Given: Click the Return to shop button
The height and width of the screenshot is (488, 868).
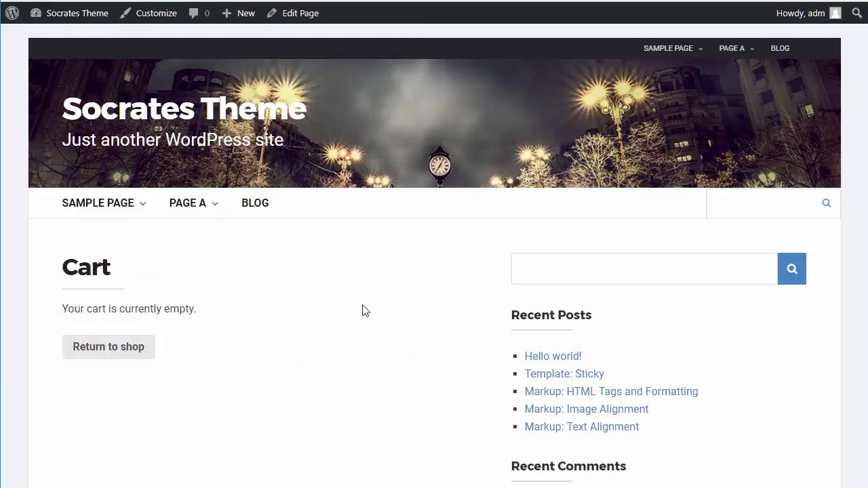Looking at the screenshot, I should (108, 346).
